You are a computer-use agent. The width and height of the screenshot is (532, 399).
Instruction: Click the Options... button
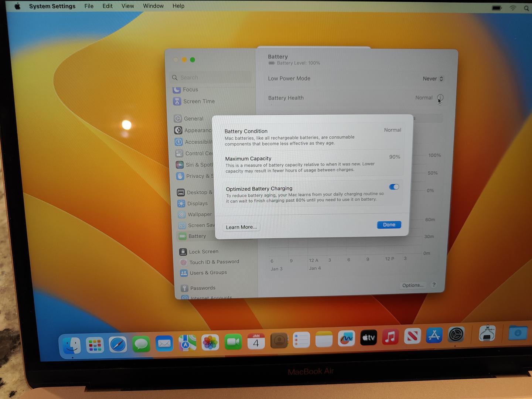[x=413, y=285]
